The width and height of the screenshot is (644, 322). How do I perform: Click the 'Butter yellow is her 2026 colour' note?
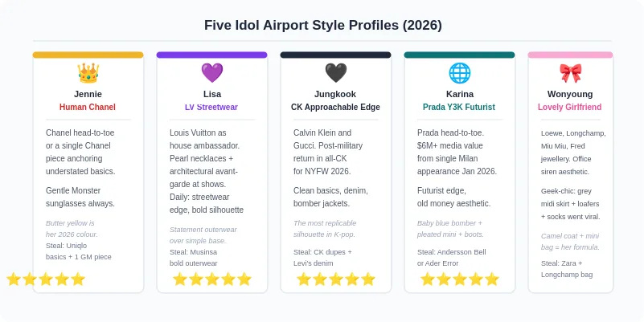(72, 229)
